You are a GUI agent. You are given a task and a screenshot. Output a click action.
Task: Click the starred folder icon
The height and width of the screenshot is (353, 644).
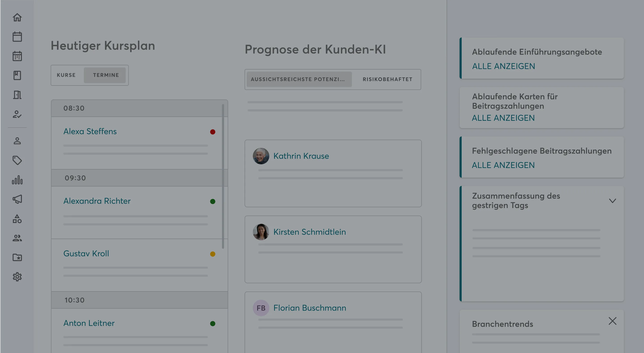click(17, 257)
